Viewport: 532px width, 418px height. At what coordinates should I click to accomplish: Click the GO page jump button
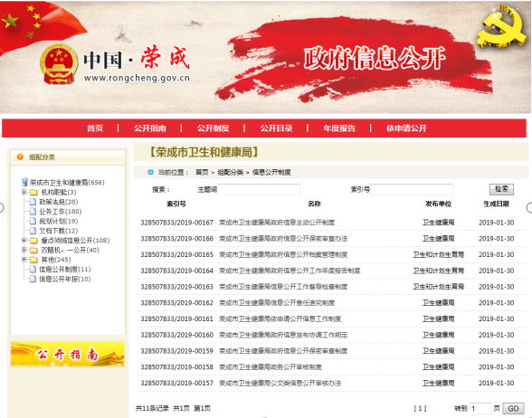(513, 408)
